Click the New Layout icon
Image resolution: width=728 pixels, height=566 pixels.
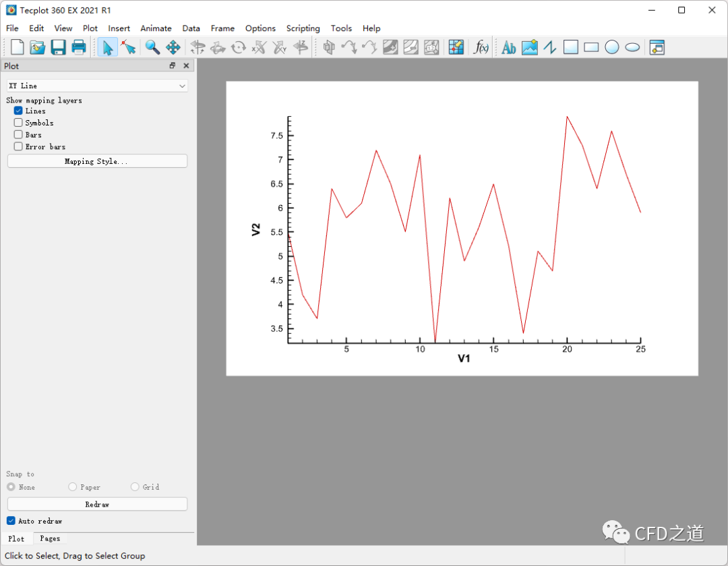18,47
